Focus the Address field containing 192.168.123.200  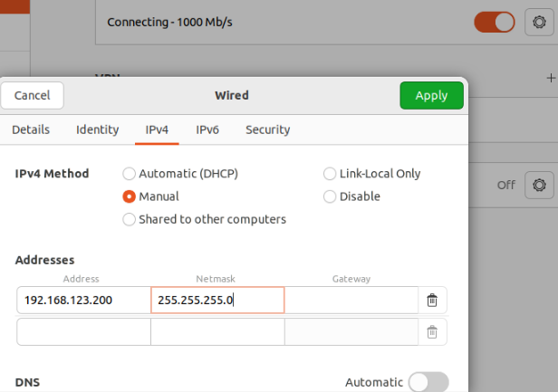(83, 300)
